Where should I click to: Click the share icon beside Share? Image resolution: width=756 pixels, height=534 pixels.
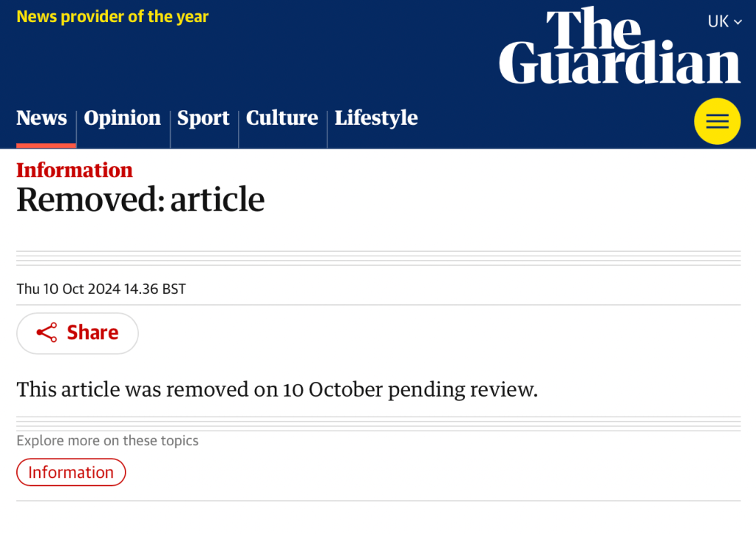47,333
